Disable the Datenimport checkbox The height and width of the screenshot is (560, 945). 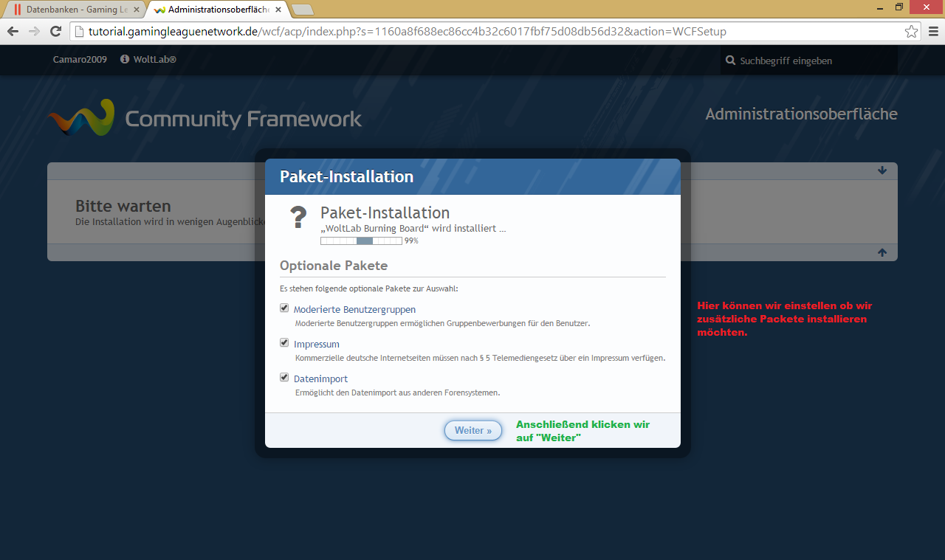[x=284, y=378]
